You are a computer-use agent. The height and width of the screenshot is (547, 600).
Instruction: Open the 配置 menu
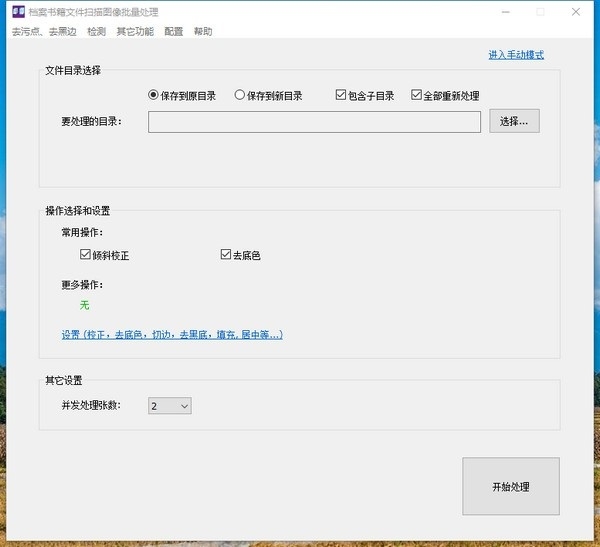click(174, 31)
